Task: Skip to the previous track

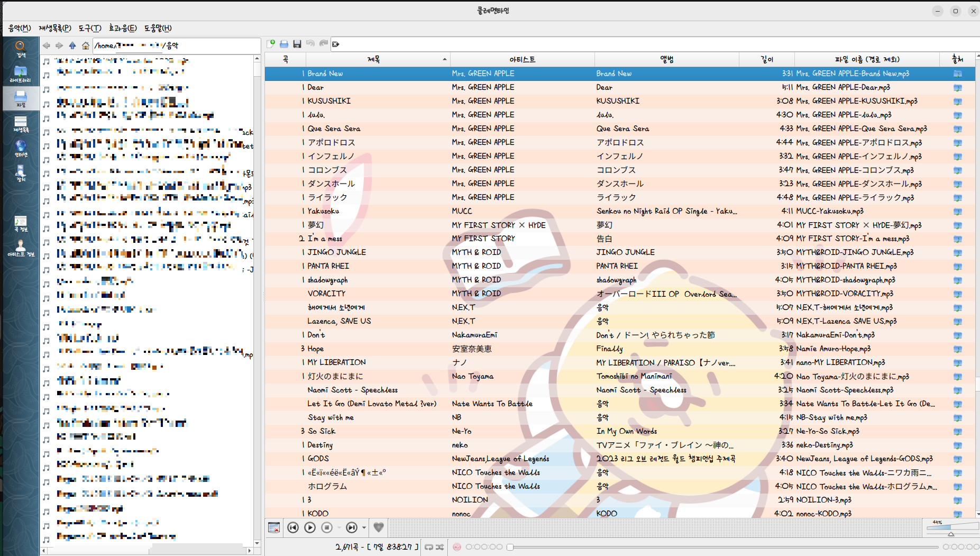Action: [293, 527]
